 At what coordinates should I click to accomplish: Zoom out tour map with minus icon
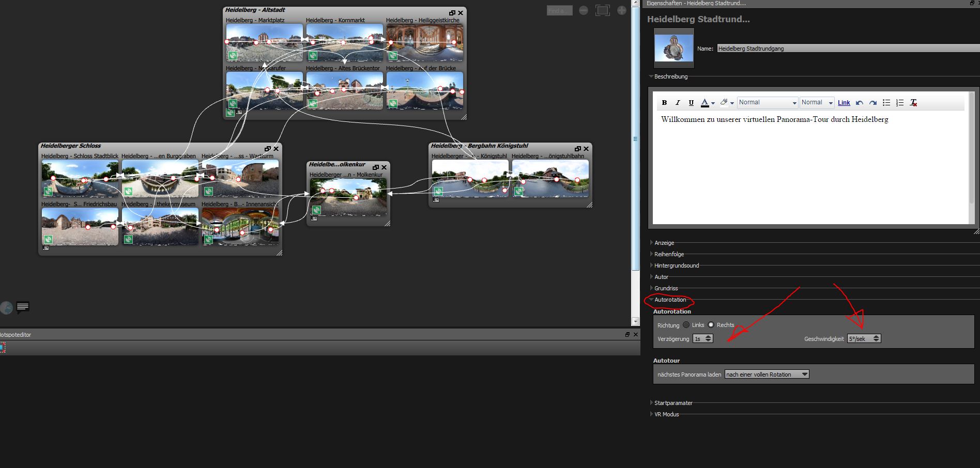tap(584, 10)
